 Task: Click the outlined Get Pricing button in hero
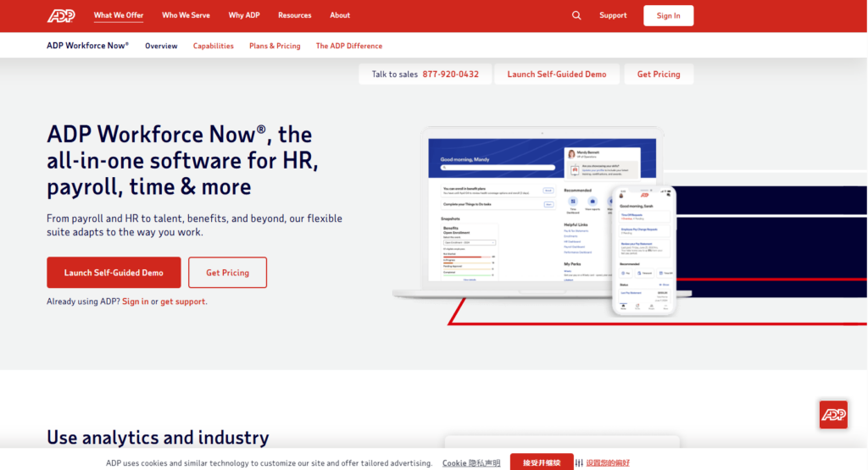227,273
